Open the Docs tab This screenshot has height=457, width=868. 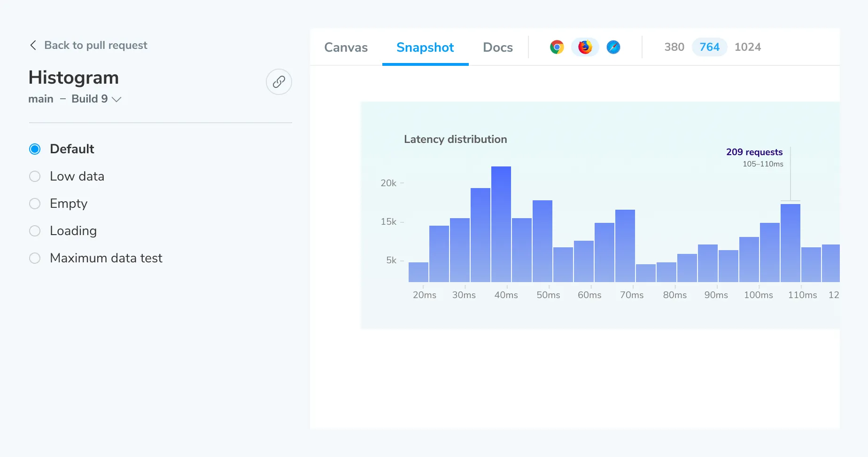[497, 47]
